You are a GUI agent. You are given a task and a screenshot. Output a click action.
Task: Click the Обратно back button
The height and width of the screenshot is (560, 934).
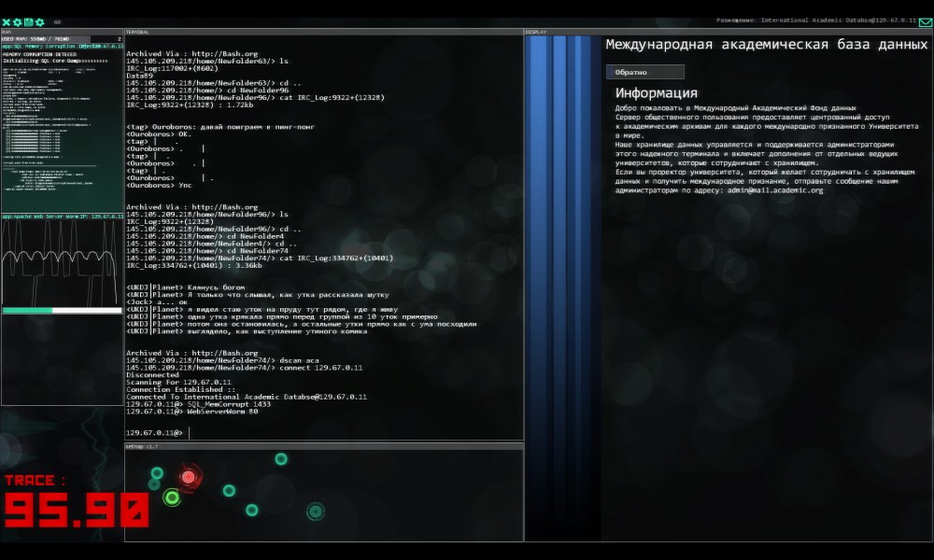pos(645,72)
